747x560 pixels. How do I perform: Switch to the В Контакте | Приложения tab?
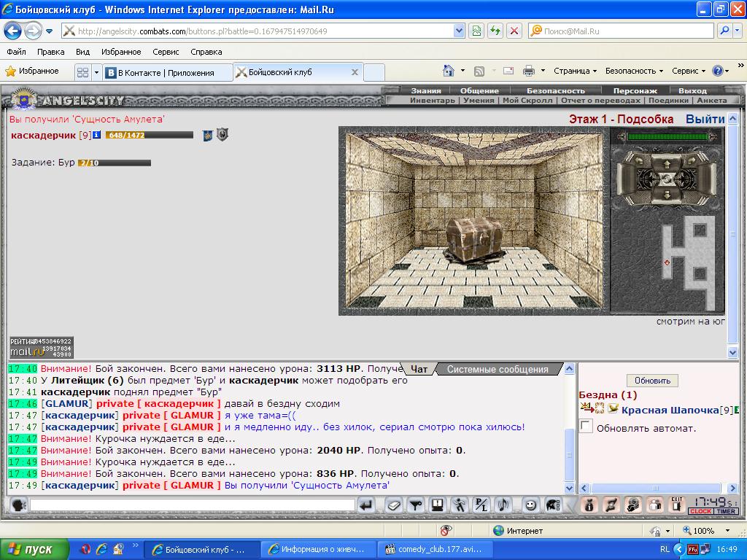coord(167,72)
